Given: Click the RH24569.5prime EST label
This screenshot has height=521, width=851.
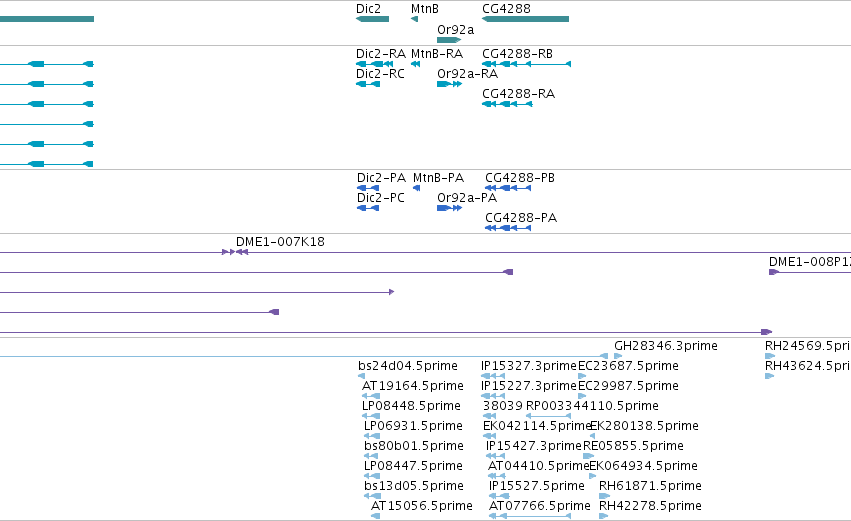Looking at the screenshot, I should pos(808,346).
